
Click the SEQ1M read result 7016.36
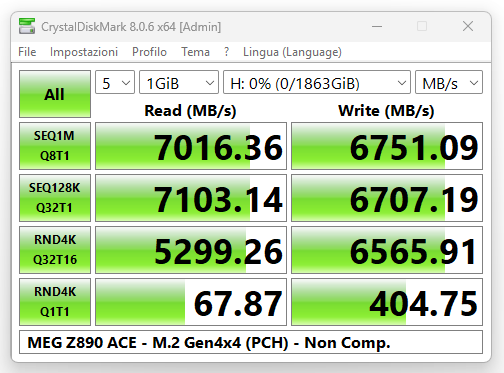pos(191,146)
